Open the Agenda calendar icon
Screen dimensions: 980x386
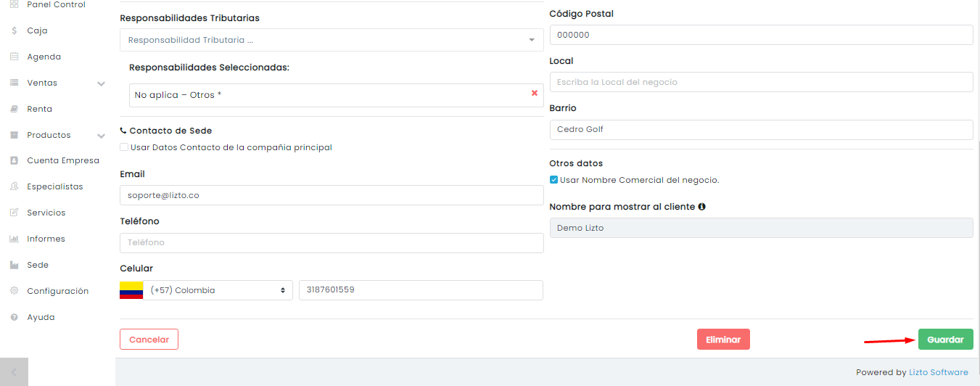click(x=14, y=57)
